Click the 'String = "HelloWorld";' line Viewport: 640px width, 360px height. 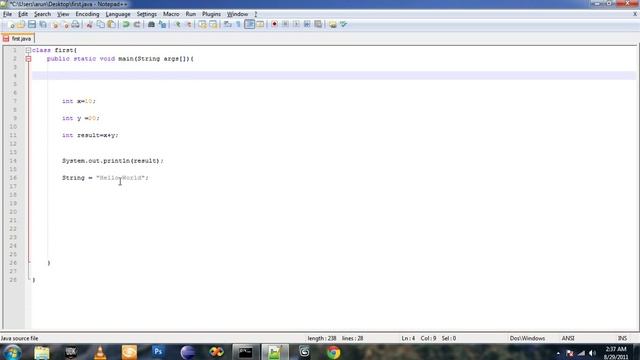tap(105, 178)
